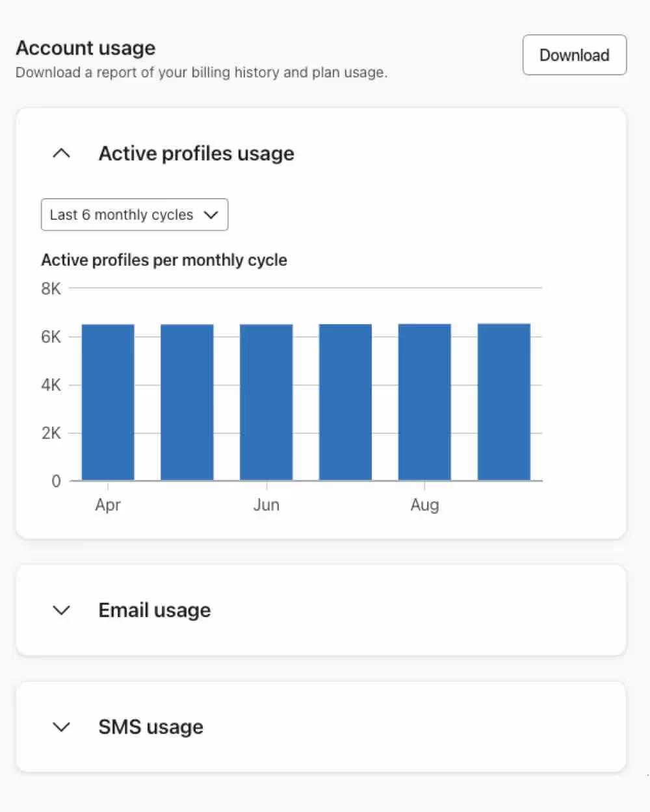Click the Aug axis label
Viewport: 650px width, 812px height.
(424, 505)
